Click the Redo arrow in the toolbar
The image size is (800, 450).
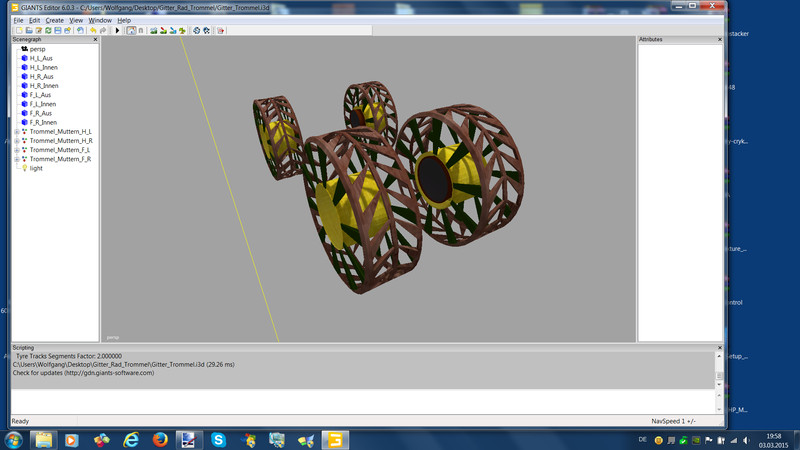point(103,30)
